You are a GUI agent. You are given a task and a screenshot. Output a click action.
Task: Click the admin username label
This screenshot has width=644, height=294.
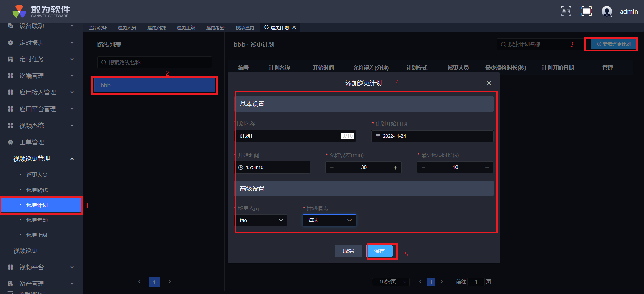629,12
